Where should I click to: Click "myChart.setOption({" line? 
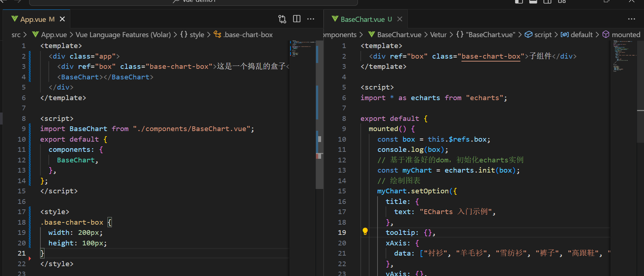(x=417, y=191)
